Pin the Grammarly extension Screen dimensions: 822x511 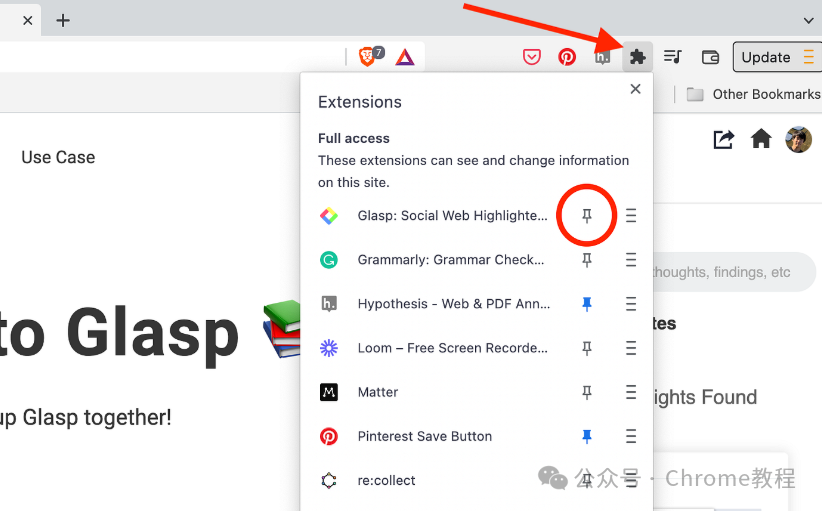[587, 259]
